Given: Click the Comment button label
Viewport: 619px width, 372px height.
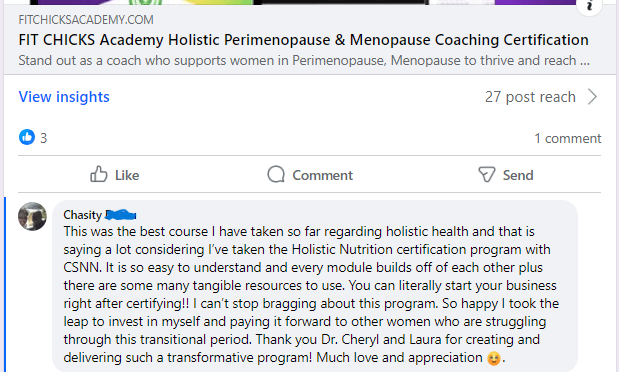Looking at the screenshot, I should pos(322,175).
